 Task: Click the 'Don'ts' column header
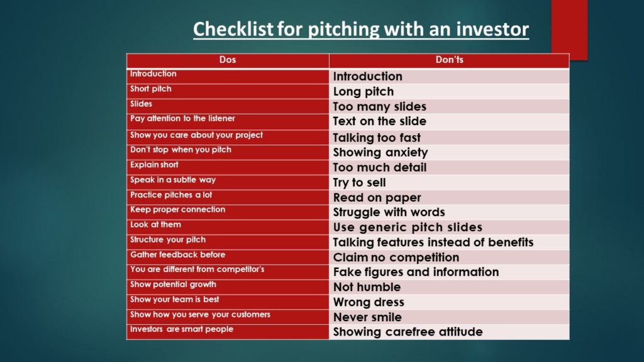pos(449,60)
